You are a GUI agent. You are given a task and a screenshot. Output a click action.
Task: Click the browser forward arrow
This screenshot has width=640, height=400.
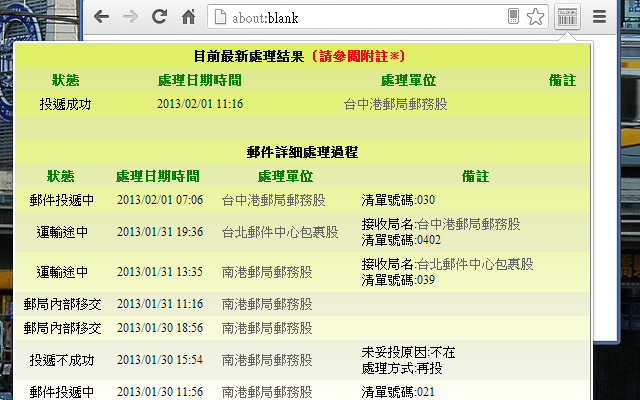(130, 17)
